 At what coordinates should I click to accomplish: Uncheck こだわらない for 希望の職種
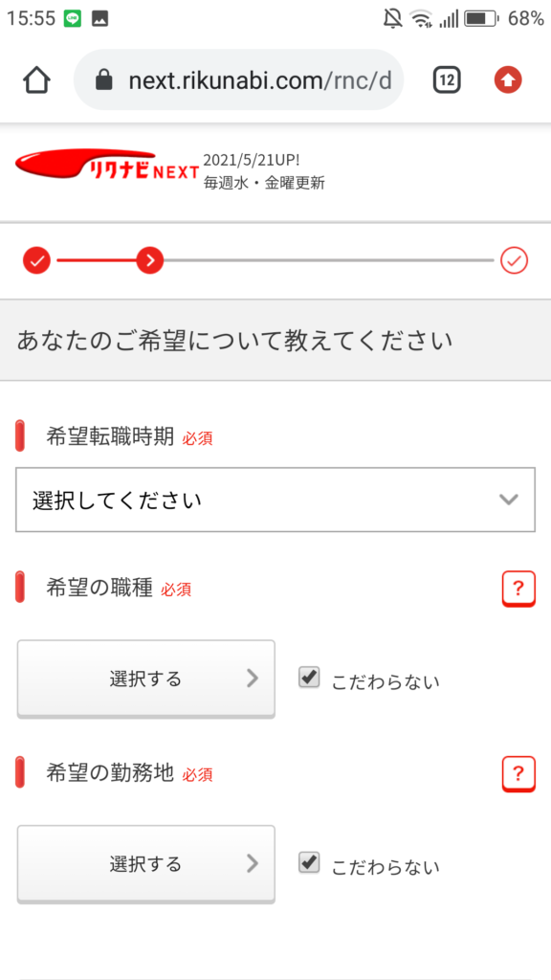[x=309, y=678]
